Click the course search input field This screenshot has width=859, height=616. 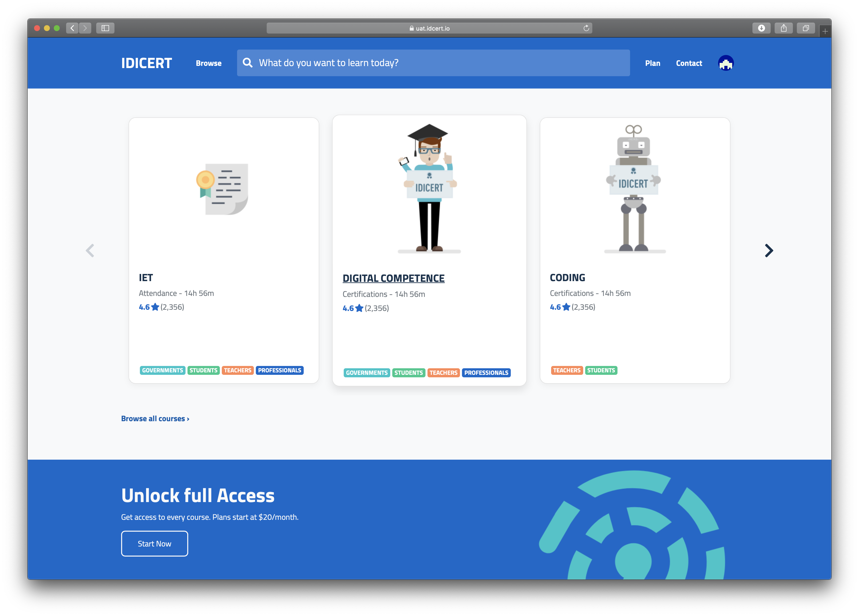[439, 63]
